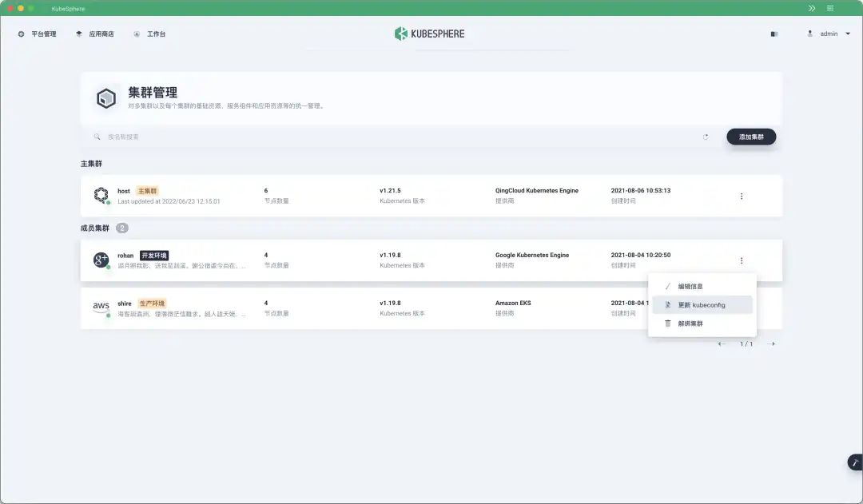Click the gear icon beside 平台管理
The width and height of the screenshot is (863, 504).
click(x=21, y=34)
